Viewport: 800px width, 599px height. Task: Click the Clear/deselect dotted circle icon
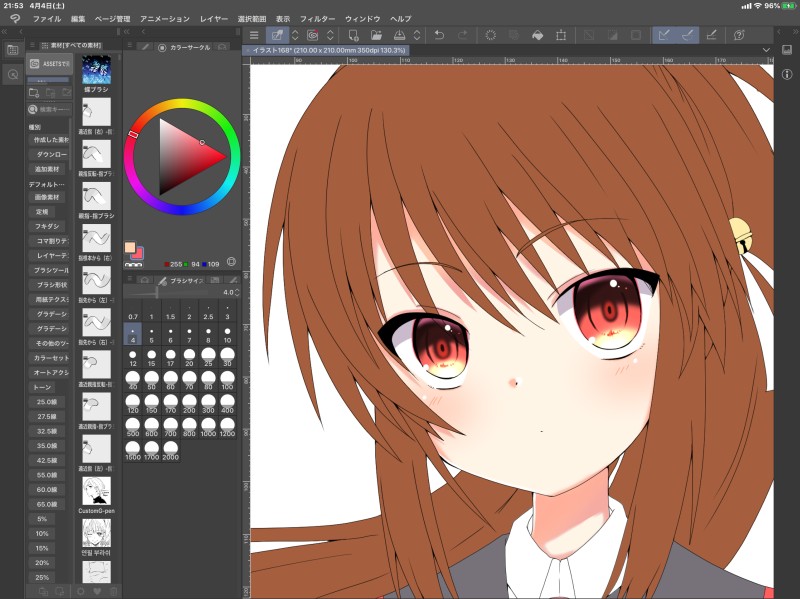pos(490,35)
